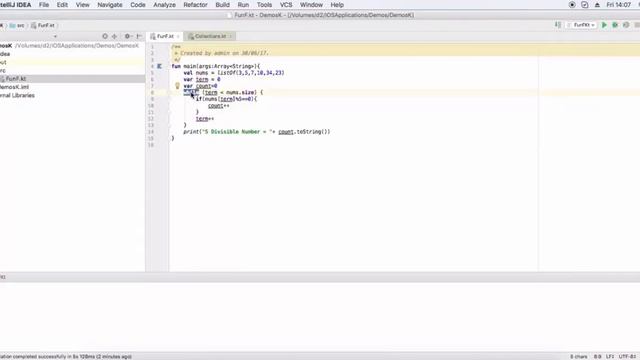Open the Window menu

point(311,5)
